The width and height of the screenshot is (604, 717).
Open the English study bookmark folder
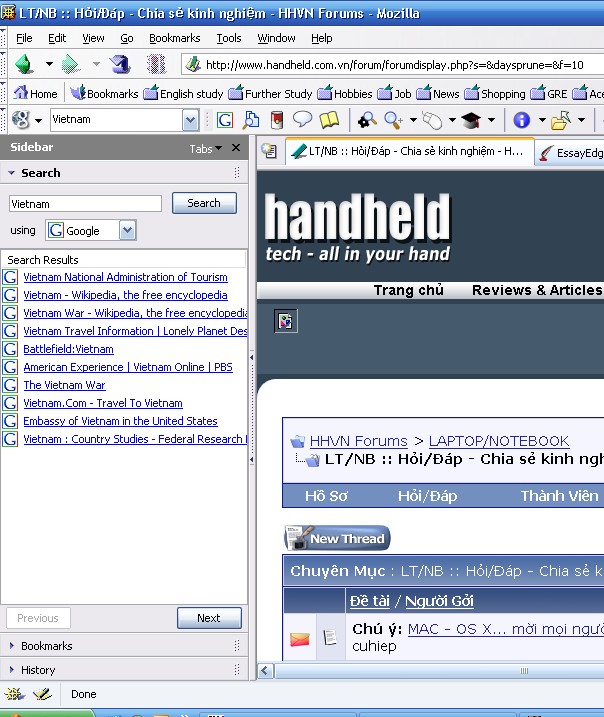click(x=183, y=93)
